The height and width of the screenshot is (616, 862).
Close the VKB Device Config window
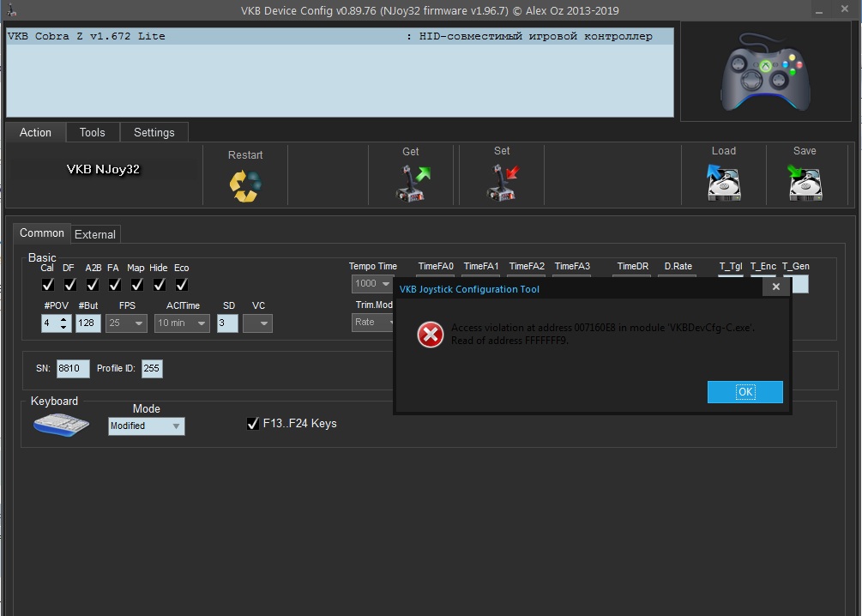(x=845, y=9)
